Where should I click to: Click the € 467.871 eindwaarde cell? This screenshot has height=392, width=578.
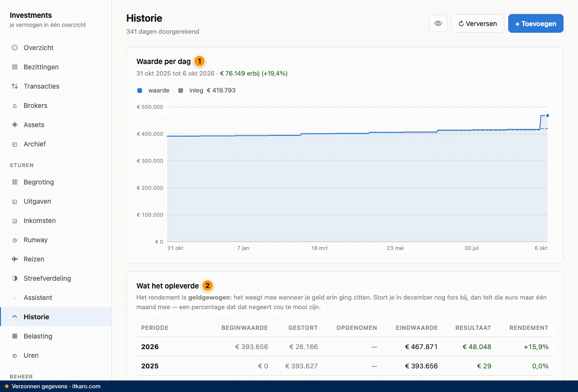[421, 347]
